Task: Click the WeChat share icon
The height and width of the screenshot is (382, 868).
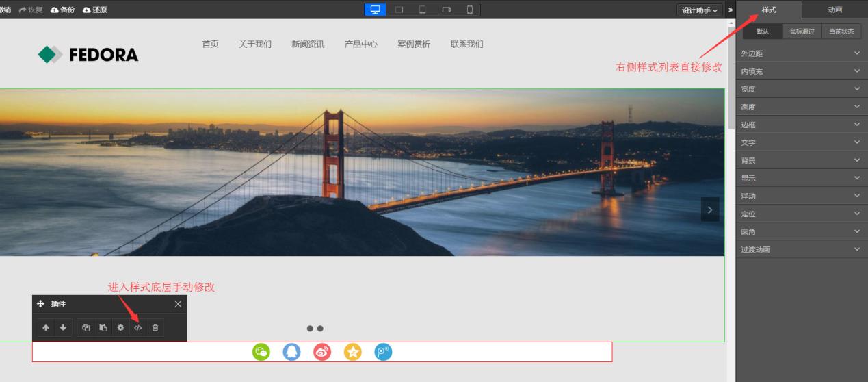Action: 261,352
